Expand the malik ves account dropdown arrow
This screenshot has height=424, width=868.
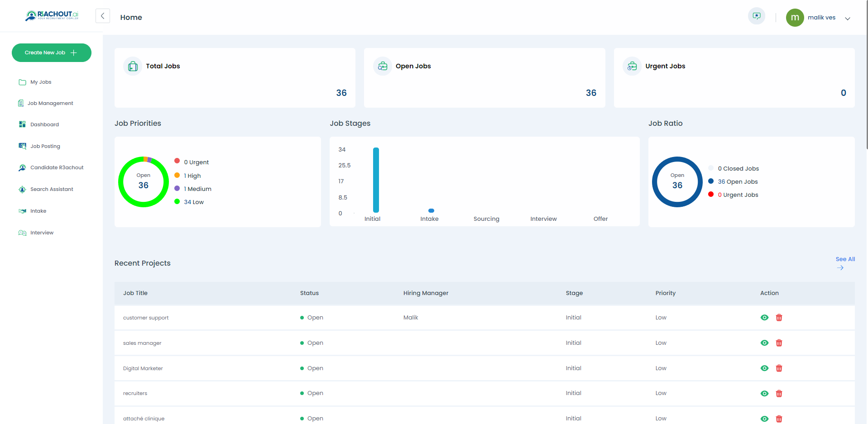848,18
